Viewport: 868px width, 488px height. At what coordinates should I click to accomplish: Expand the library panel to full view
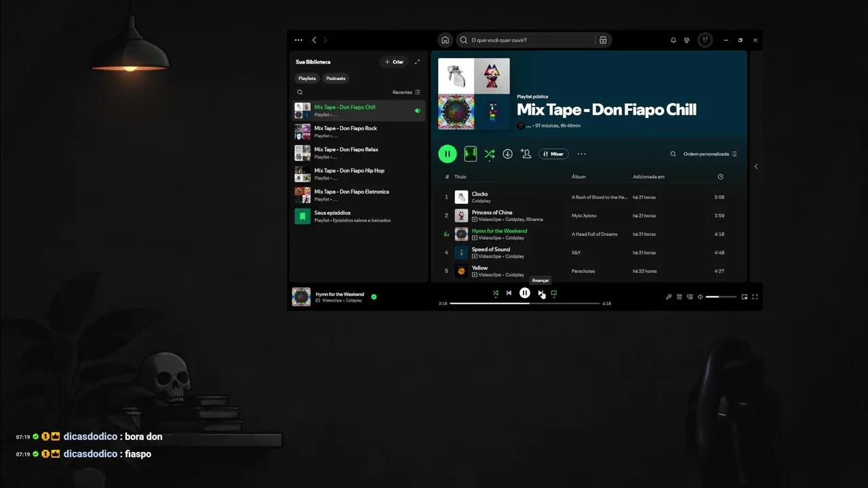click(x=417, y=62)
